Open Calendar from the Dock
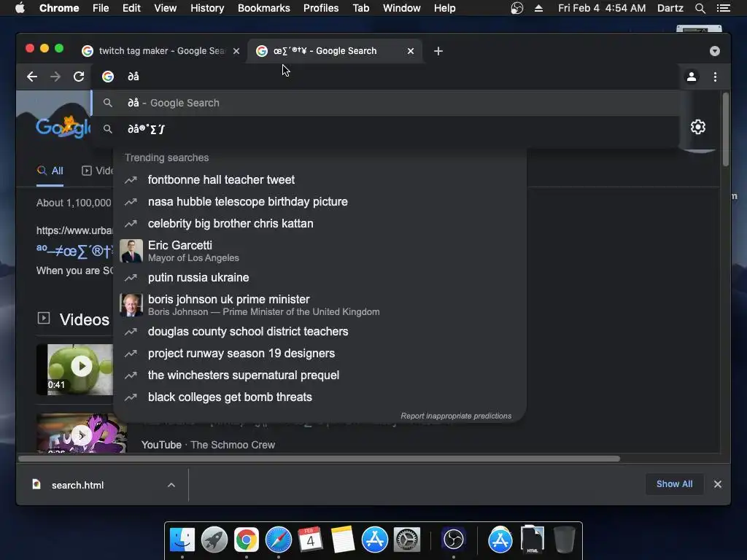This screenshot has height=560, width=747. click(310, 540)
